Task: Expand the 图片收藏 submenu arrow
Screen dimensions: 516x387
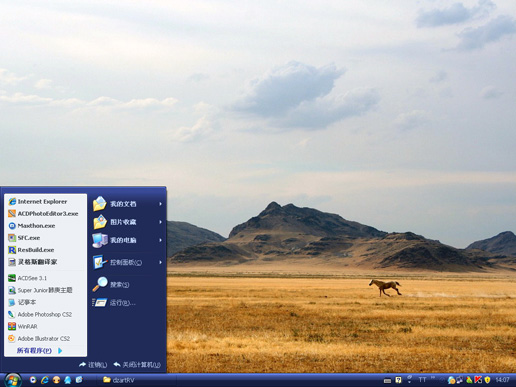Action: coord(160,222)
